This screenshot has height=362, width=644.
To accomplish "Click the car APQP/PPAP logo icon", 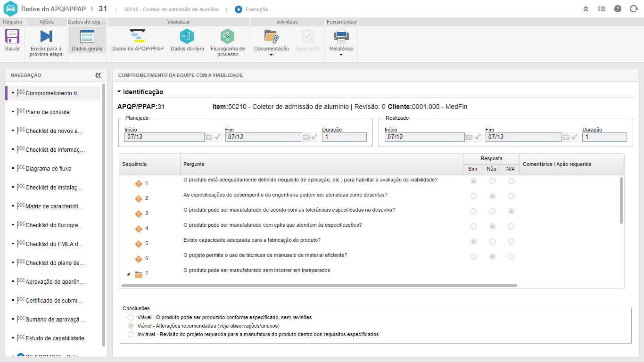I will coord(10,9).
